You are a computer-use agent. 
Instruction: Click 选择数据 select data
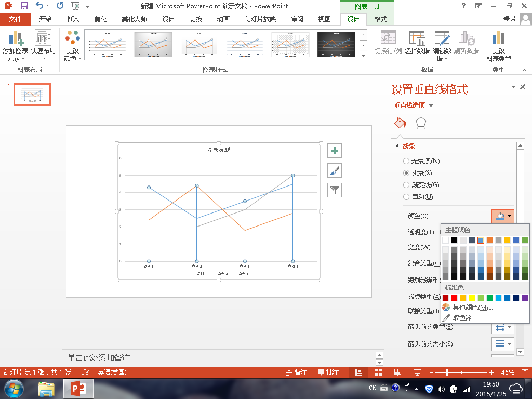pyautogui.click(x=417, y=43)
